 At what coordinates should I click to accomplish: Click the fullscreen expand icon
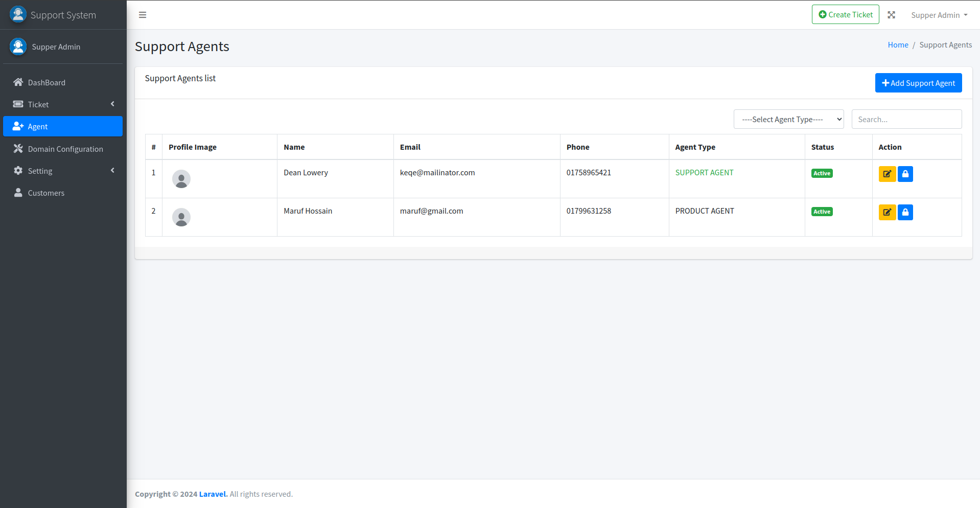(891, 15)
